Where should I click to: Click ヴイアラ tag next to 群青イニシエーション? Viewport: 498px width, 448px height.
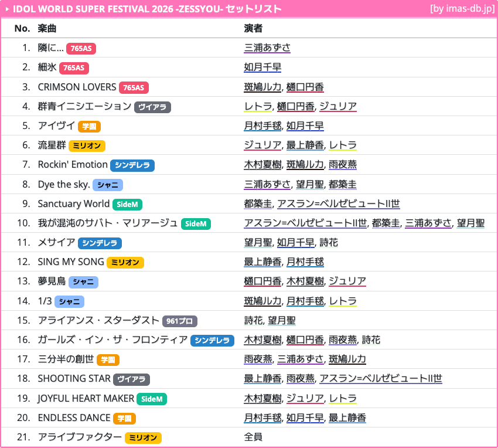click(x=152, y=107)
